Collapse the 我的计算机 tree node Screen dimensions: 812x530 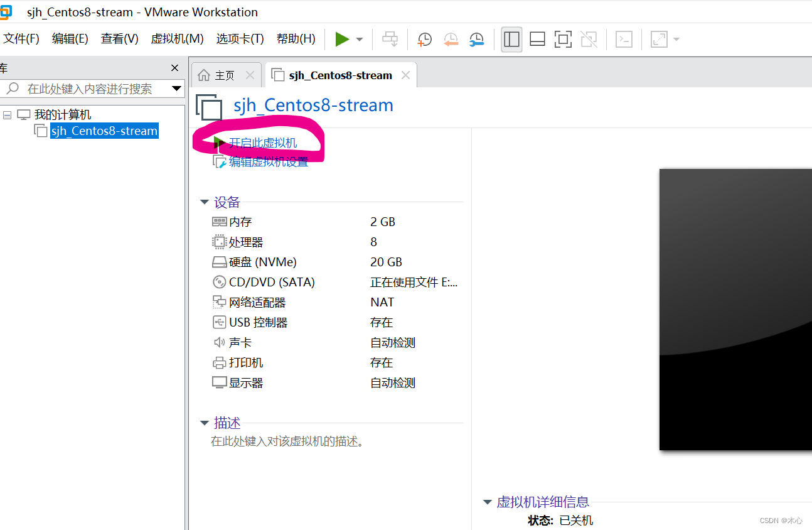(8, 115)
